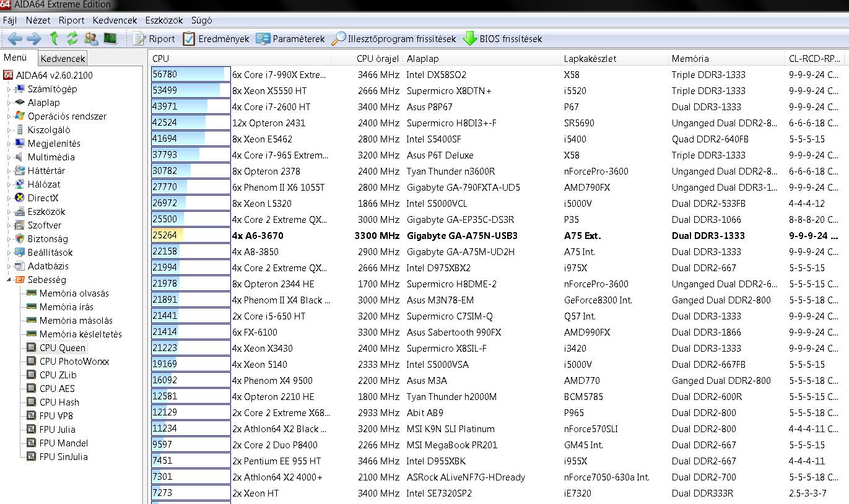The height and width of the screenshot is (504, 849).
Task: Go back with the left arrow toolbar icon
Action: (15, 38)
